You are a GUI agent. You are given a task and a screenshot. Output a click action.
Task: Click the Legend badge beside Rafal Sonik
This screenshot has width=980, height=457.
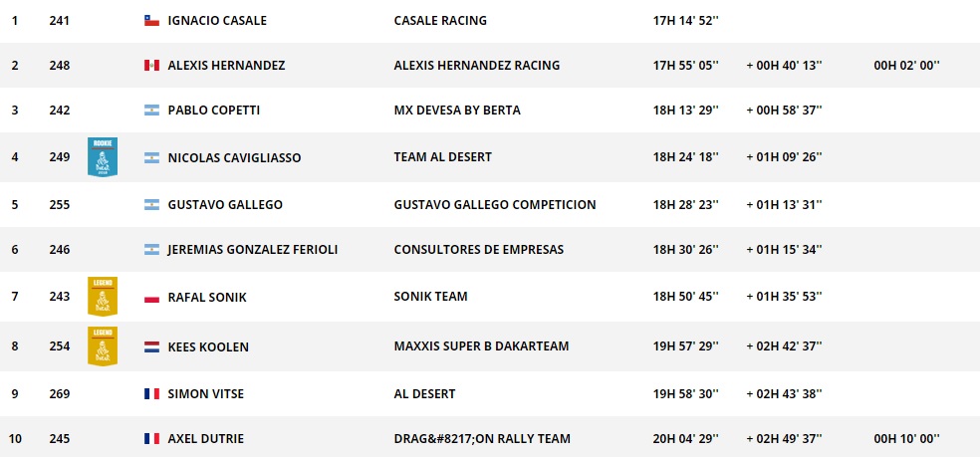[102, 296]
